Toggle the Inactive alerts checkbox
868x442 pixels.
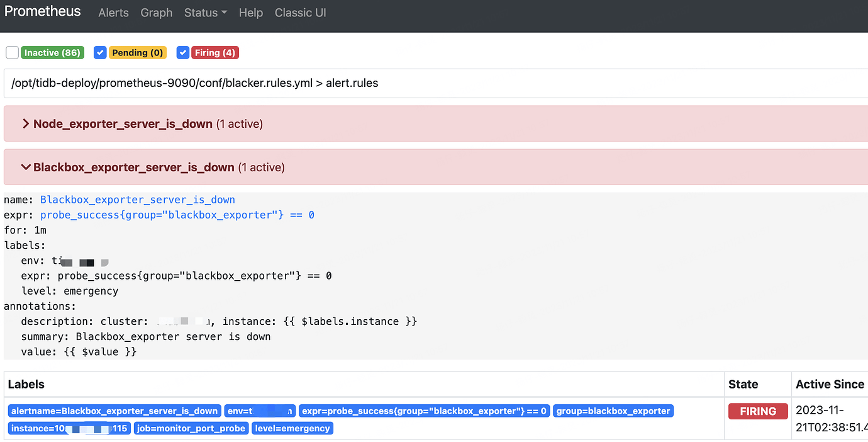(12, 53)
